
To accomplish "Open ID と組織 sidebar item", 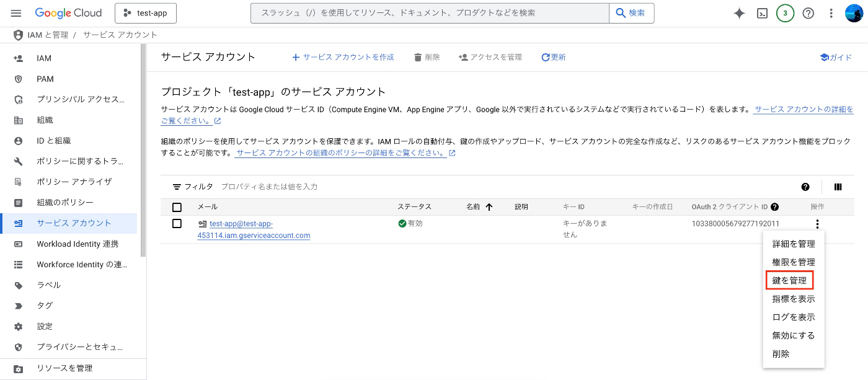I will pos(54,141).
